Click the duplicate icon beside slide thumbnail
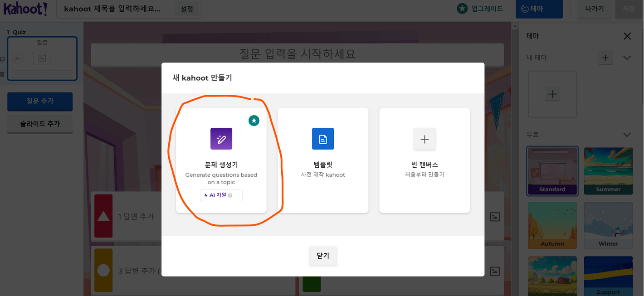The image size is (644, 296). pos(2,59)
